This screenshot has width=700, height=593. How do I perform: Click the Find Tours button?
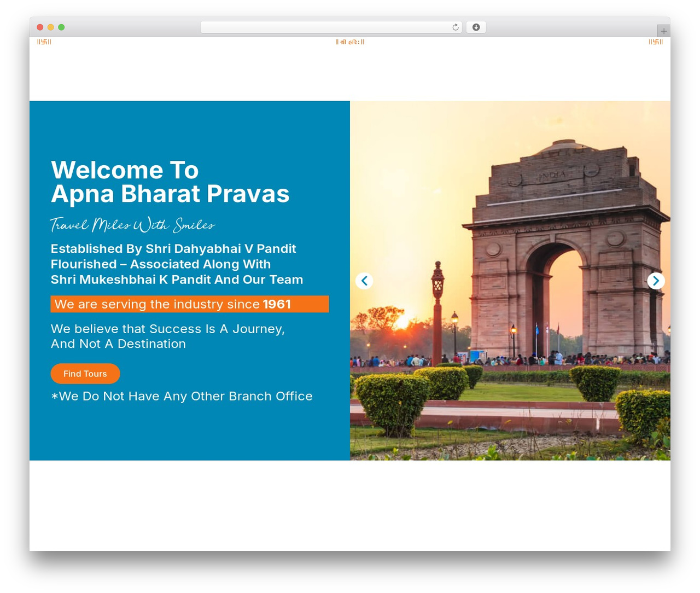(x=85, y=374)
